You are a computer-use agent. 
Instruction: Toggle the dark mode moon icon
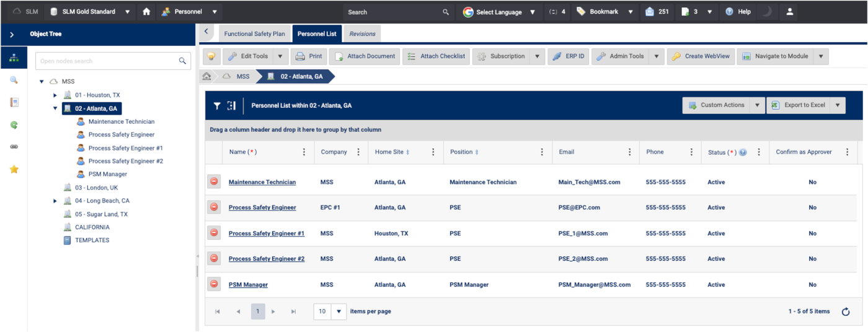tap(766, 12)
